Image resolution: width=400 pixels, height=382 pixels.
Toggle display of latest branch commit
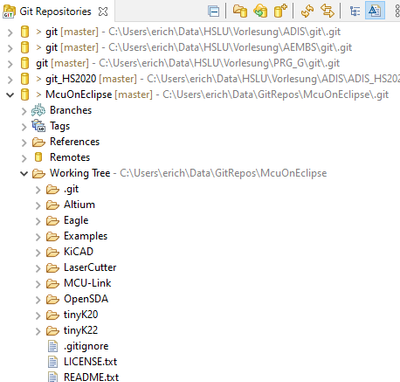tap(374, 11)
